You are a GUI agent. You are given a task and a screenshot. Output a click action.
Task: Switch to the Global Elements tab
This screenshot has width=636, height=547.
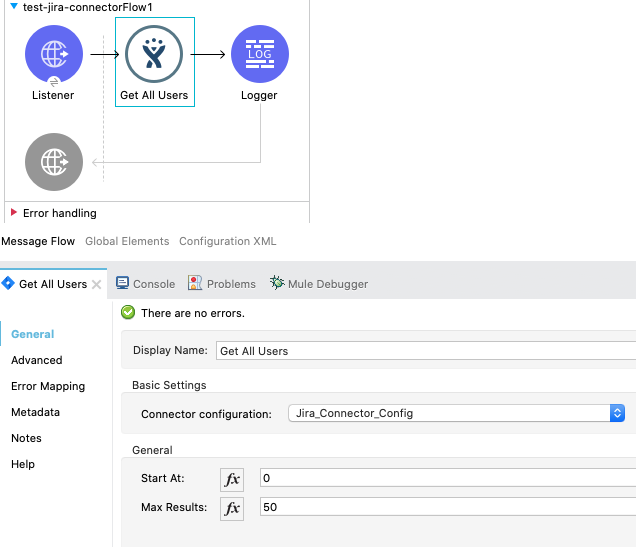pyautogui.click(x=126, y=241)
